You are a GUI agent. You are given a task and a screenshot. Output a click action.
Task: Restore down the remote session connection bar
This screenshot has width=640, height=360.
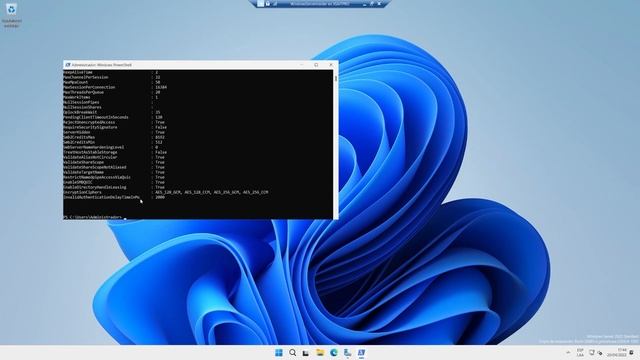pyautogui.click(x=372, y=4)
